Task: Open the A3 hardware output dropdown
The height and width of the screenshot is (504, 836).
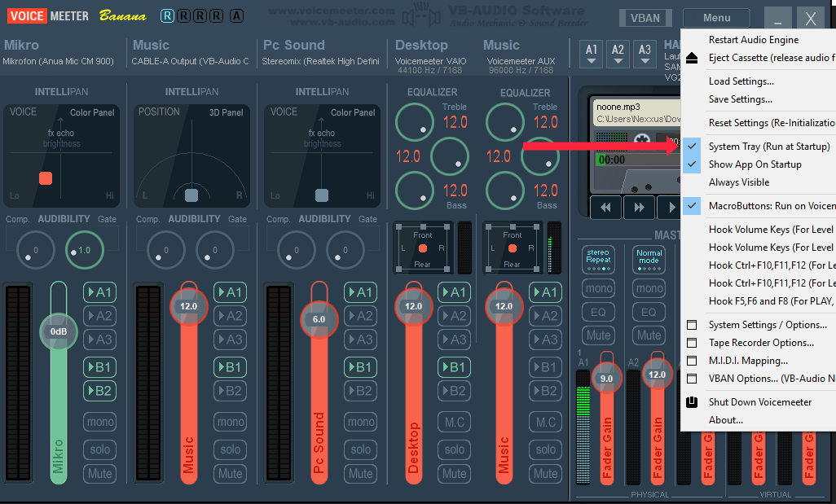Action: [x=645, y=54]
